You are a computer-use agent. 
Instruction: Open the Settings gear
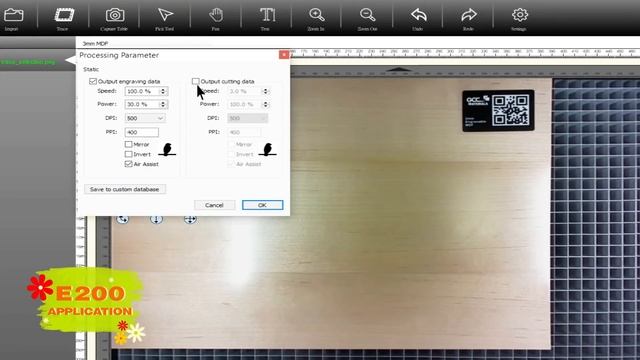pos(519,19)
